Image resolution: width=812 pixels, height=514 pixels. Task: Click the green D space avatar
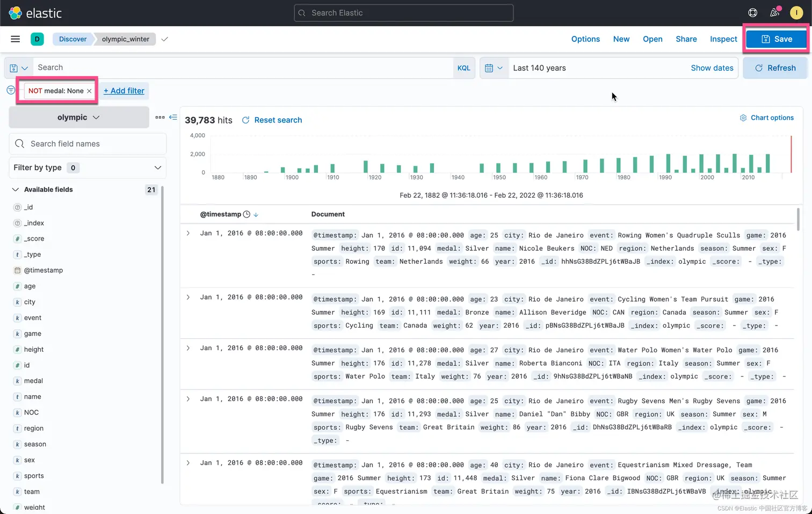(37, 39)
